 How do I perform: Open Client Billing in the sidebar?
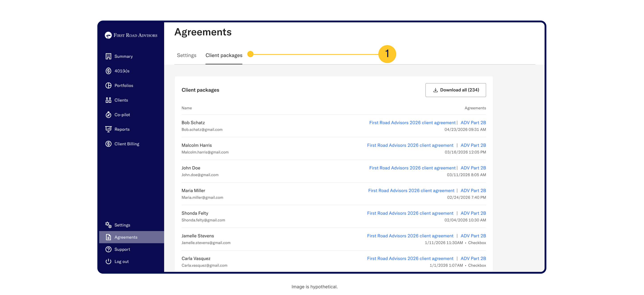[127, 144]
